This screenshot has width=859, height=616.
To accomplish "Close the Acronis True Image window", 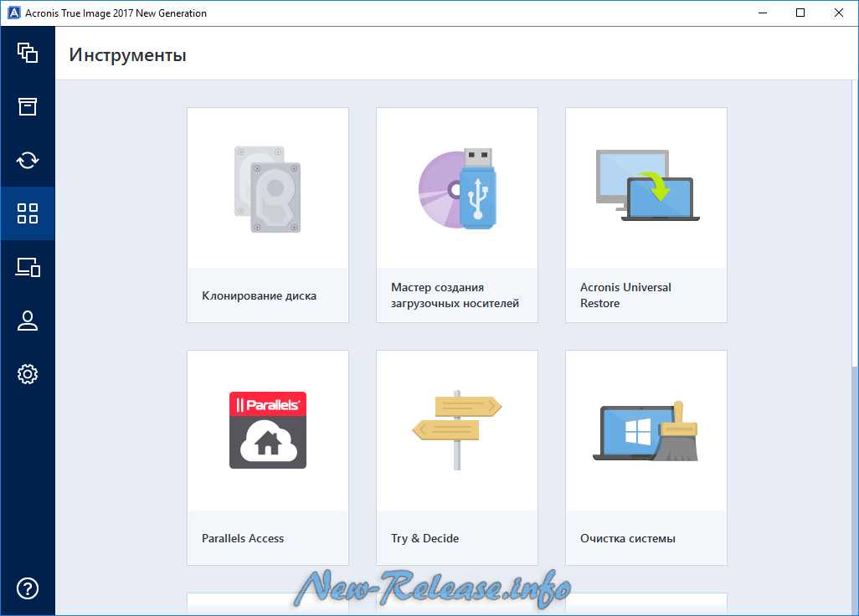I will coord(839,13).
